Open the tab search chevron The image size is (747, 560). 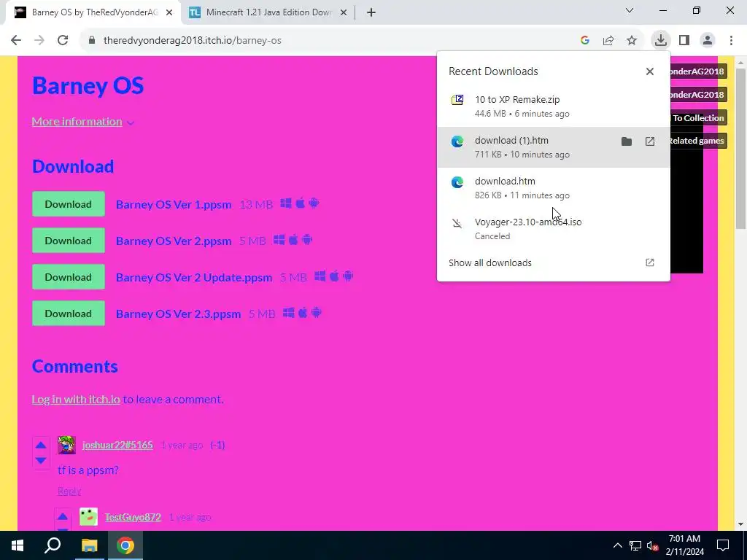pyautogui.click(x=630, y=10)
